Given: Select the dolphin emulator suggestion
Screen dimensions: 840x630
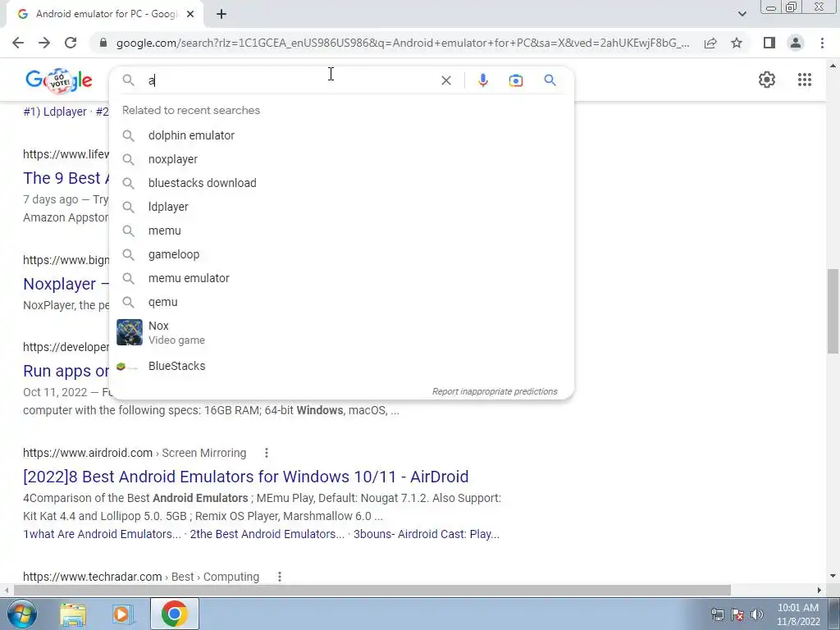Looking at the screenshot, I should pos(341,135).
